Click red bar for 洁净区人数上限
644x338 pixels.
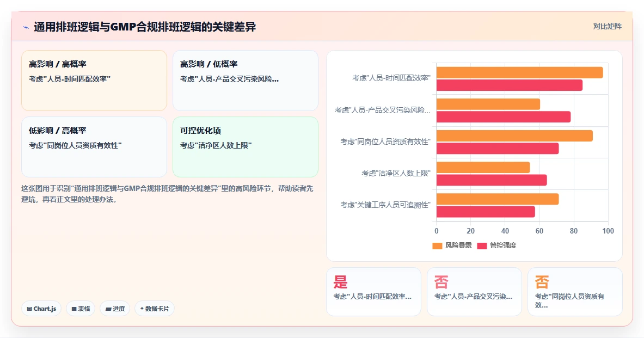click(x=492, y=180)
